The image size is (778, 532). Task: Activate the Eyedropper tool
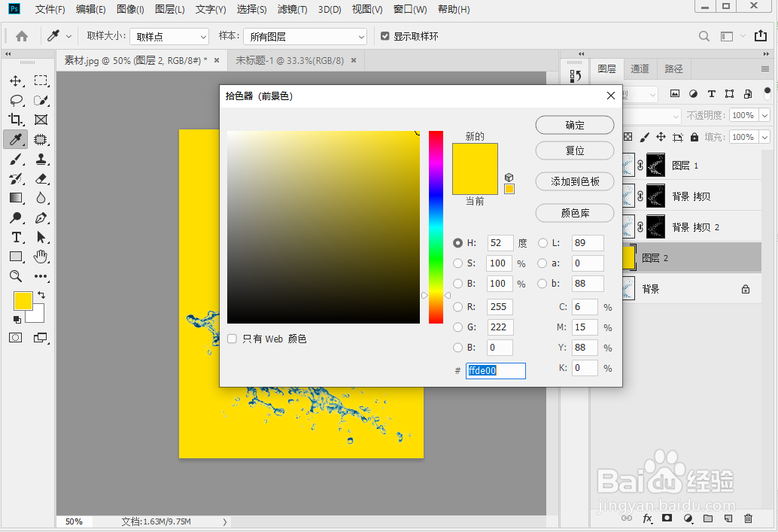(16, 139)
